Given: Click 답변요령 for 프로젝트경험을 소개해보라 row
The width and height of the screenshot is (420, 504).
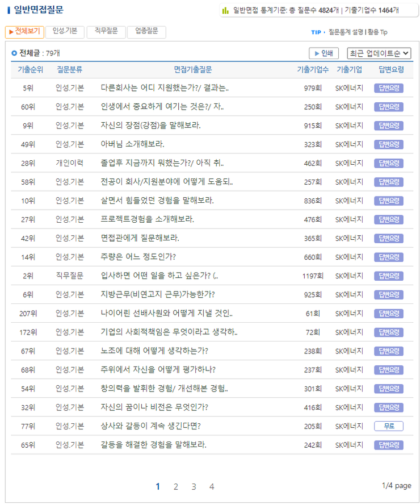Looking at the screenshot, I should point(388,219).
